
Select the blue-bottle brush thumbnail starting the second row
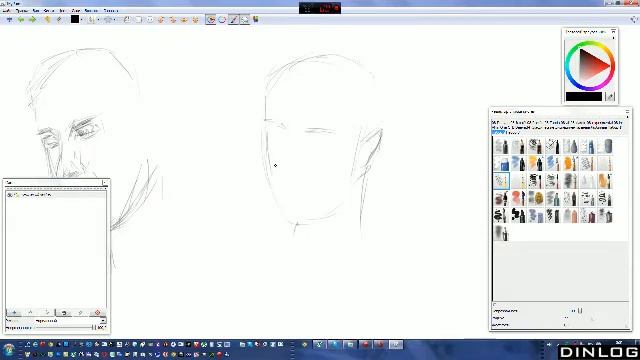tap(501, 164)
